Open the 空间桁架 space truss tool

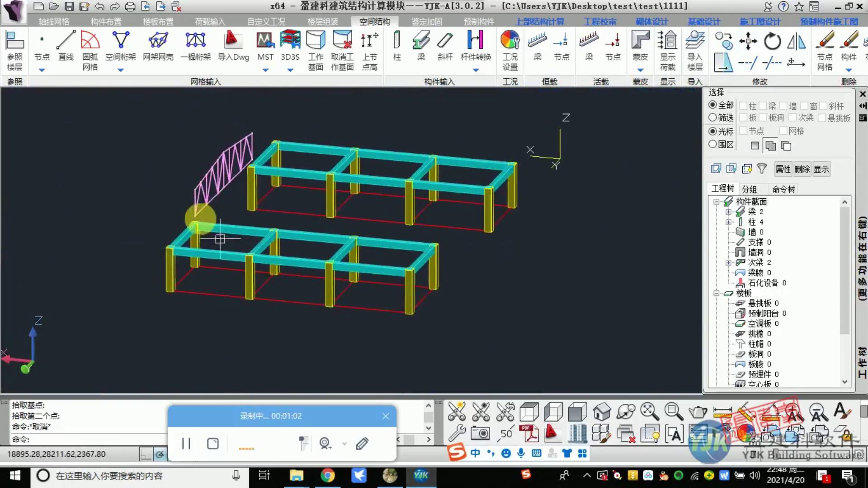(121, 46)
